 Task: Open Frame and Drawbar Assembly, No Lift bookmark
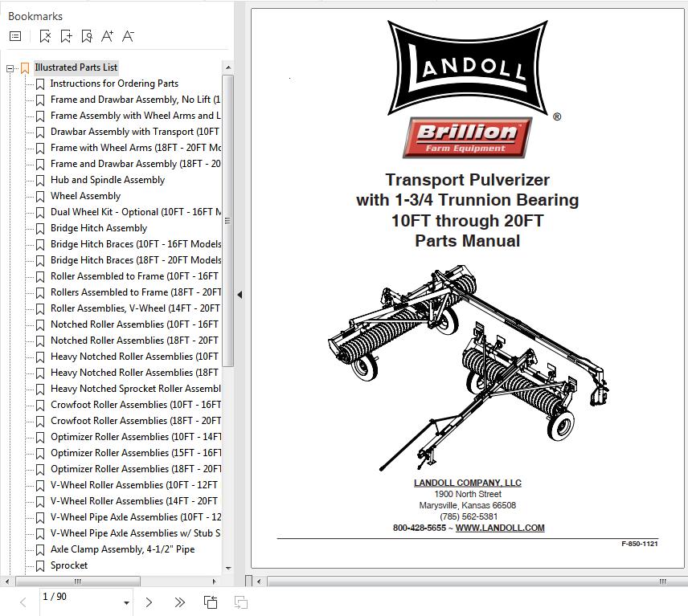pyautogui.click(x=135, y=100)
